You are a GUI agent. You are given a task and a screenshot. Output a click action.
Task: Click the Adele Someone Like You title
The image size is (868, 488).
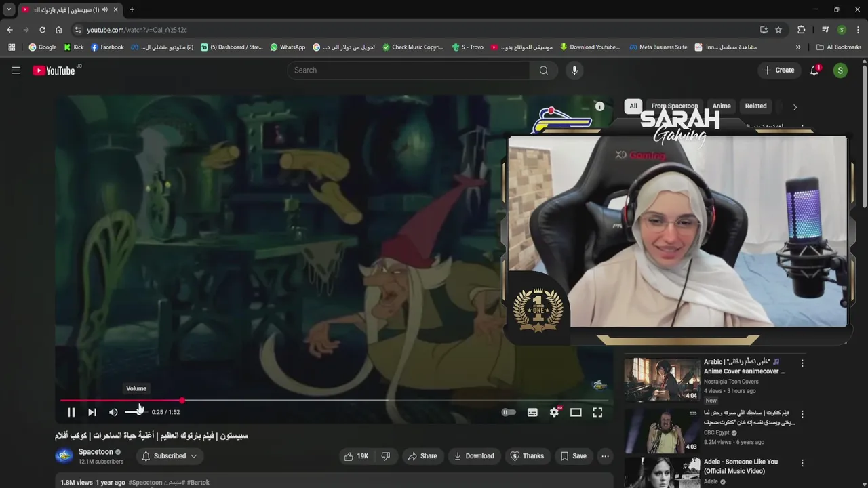741,466
